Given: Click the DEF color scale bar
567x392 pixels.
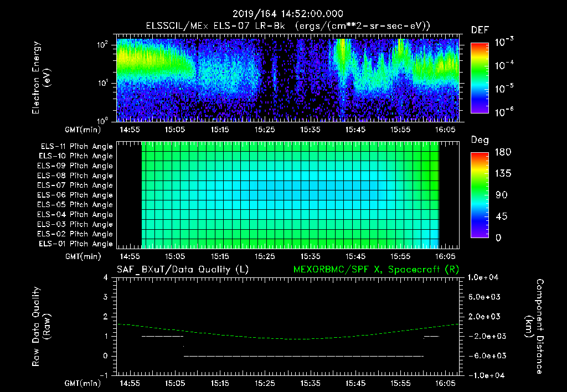Looking at the screenshot, I should tap(480, 78).
